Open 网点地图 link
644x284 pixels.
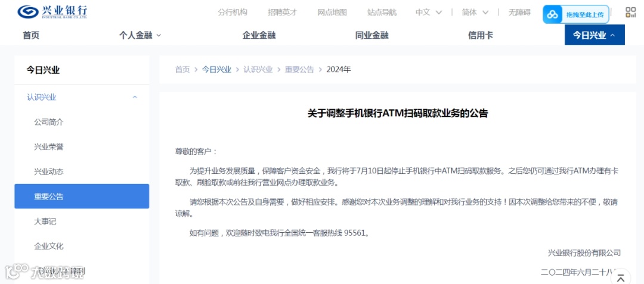[332, 13]
